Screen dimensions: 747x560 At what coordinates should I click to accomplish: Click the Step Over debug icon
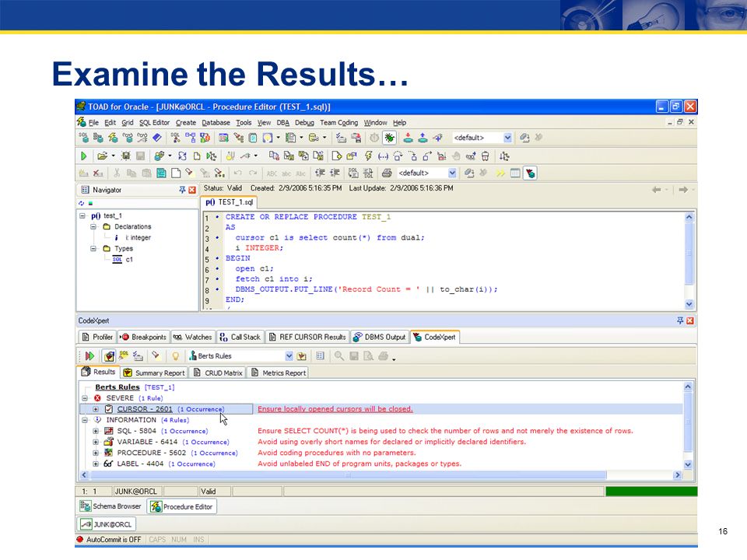[398, 156]
